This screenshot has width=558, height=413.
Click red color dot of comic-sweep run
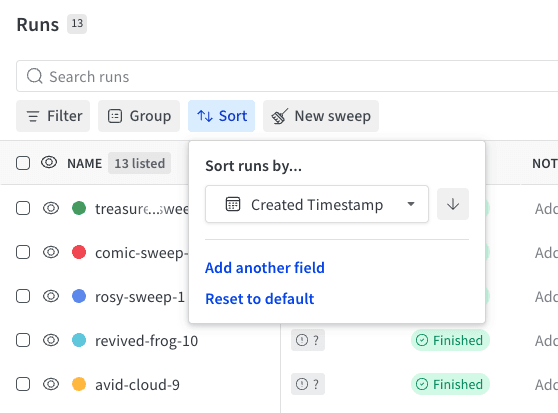click(79, 252)
